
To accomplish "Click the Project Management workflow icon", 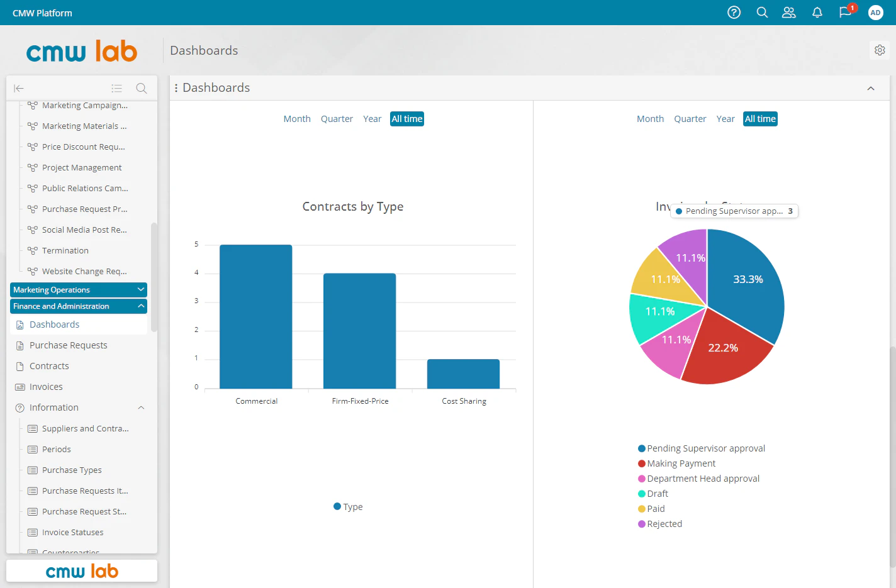I will click(32, 167).
